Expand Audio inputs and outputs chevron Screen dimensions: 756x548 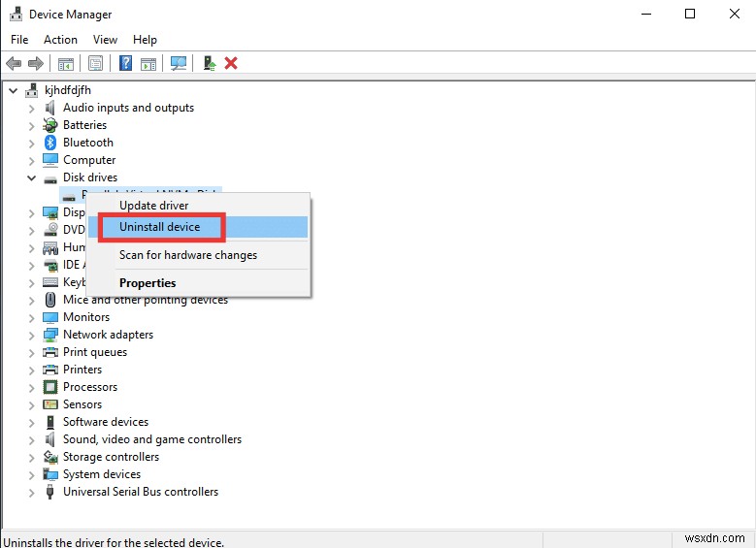click(32, 109)
